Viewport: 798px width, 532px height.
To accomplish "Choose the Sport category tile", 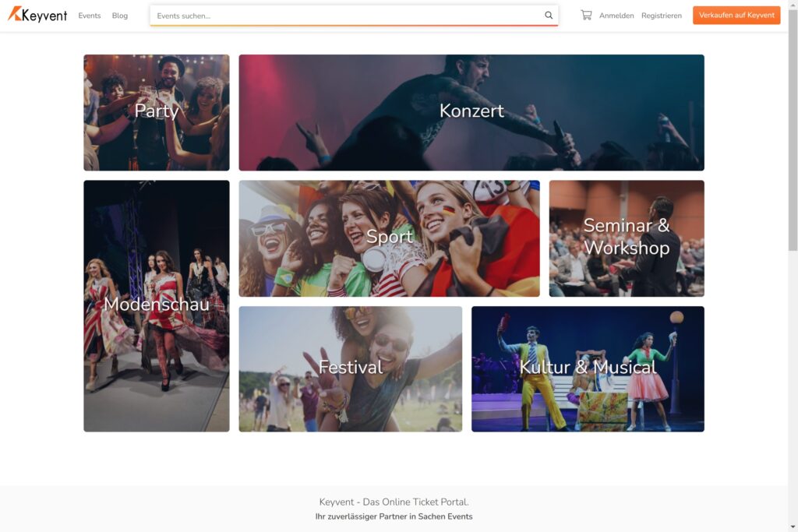I will [390, 238].
